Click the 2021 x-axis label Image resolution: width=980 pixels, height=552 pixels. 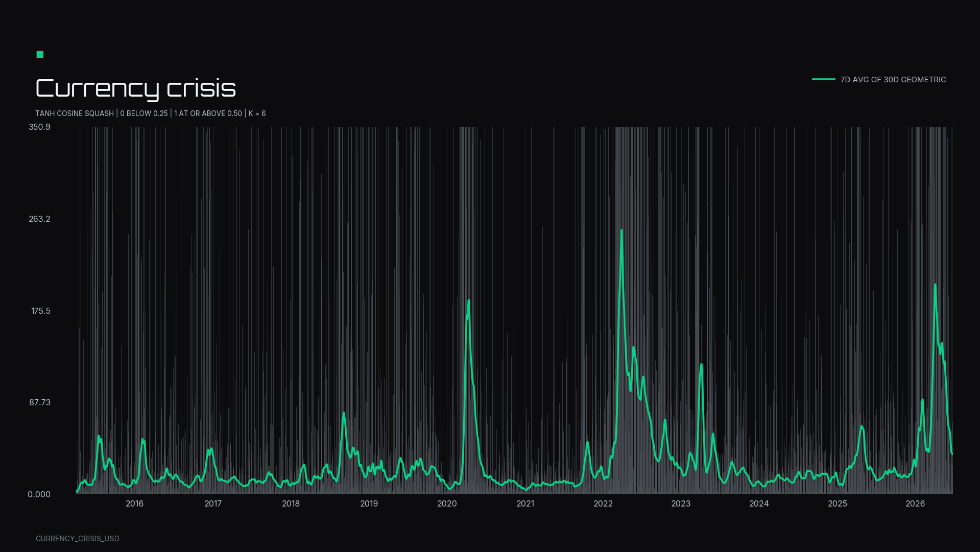pos(525,503)
